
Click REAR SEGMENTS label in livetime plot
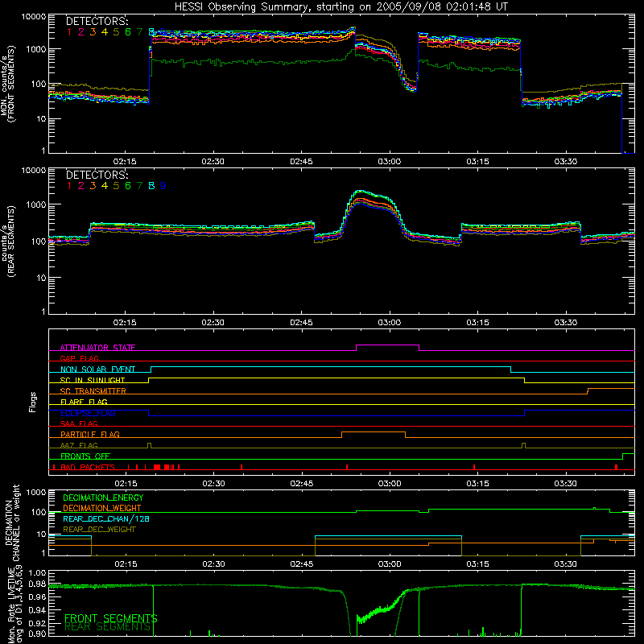click(108, 627)
